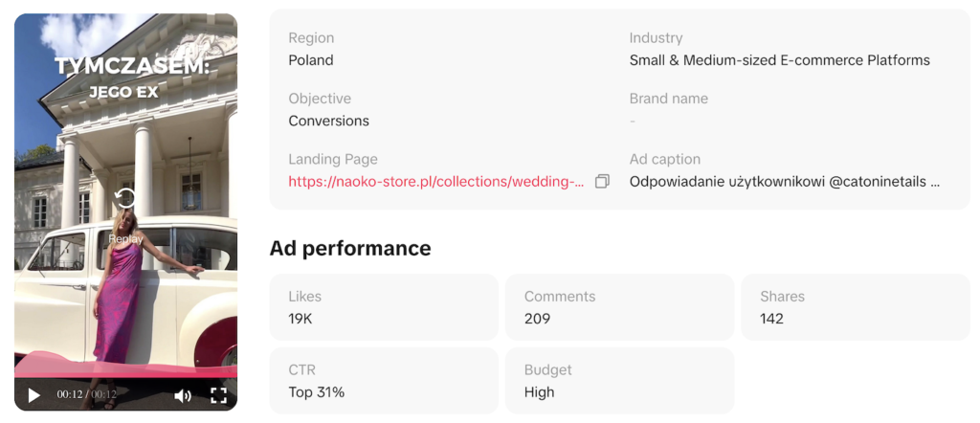
Task: Click the Likes 19K card
Action: click(x=384, y=307)
